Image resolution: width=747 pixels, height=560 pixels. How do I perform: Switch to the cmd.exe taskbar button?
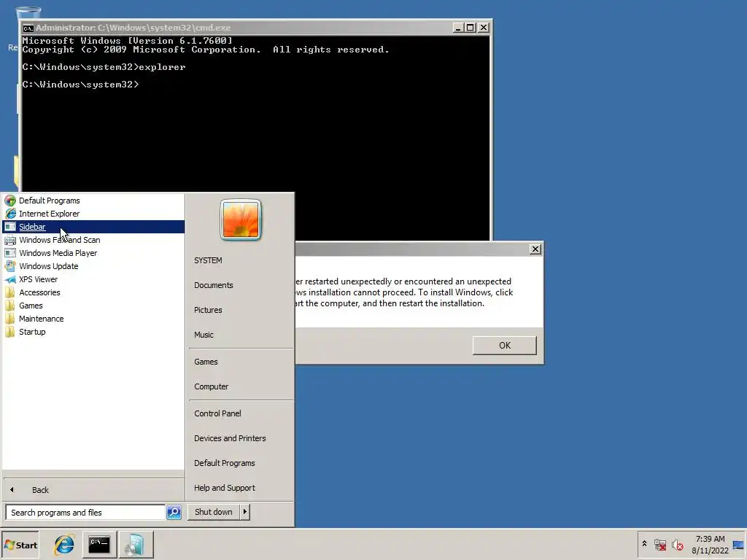click(x=99, y=545)
